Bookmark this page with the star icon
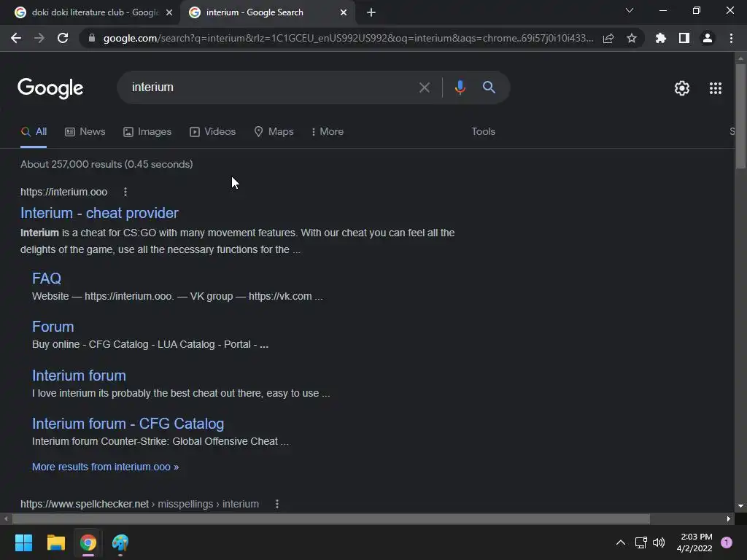The image size is (747, 560). pos(632,38)
